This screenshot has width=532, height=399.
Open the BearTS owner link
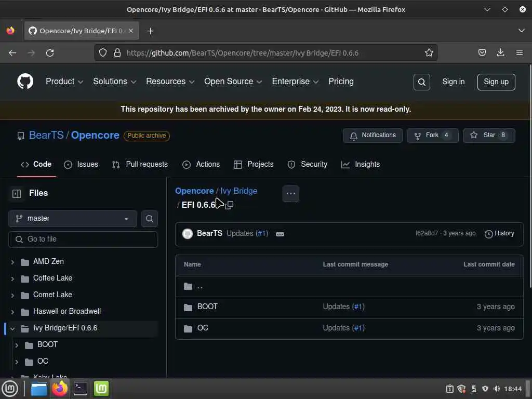coord(46,135)
